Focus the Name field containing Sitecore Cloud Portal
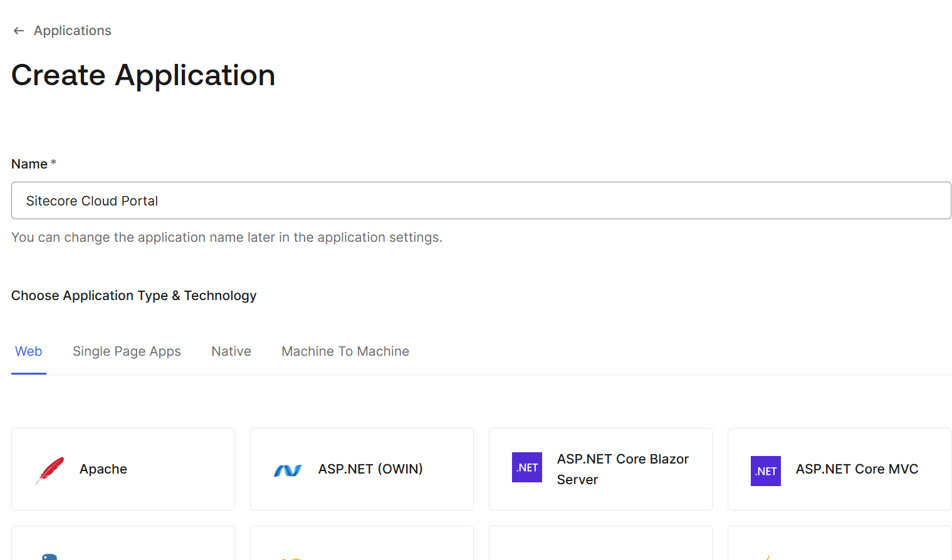Viewport: 952px width, 560px height. click(x=481, y=200)
